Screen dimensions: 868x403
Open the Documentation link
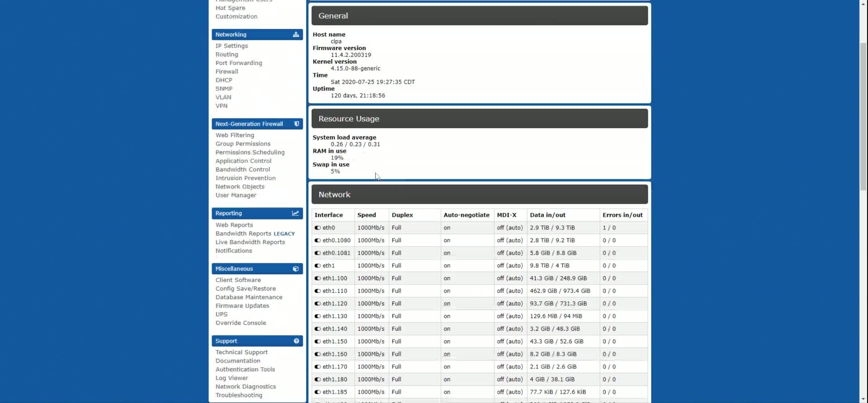[x=238, y=361]
